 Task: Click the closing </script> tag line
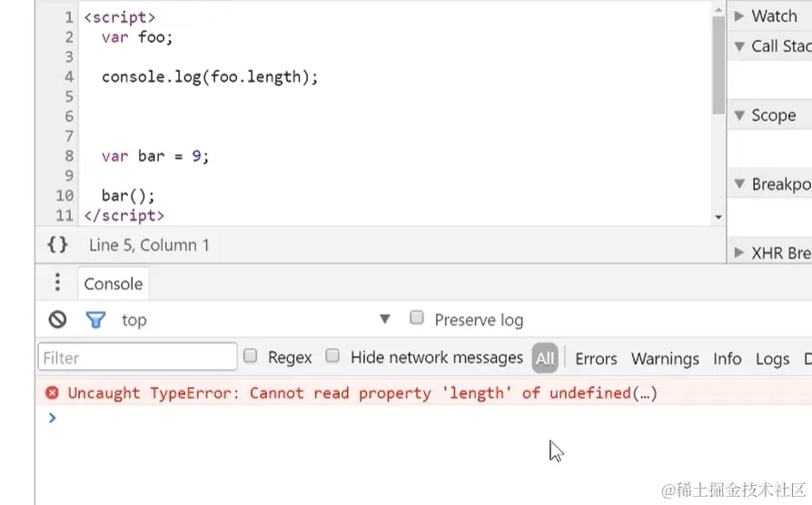point(124,215)
